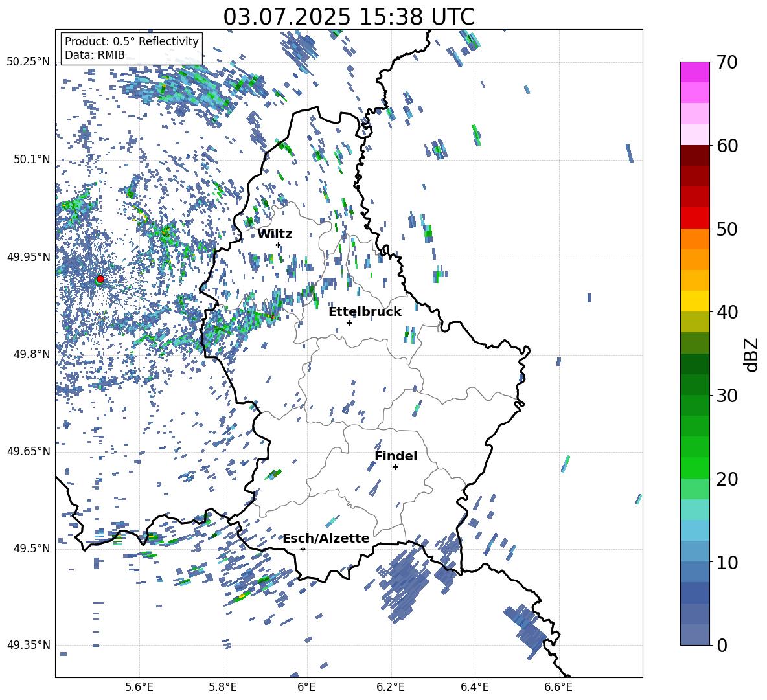Click the bright green colorbar band above 20

pos(694,468)
